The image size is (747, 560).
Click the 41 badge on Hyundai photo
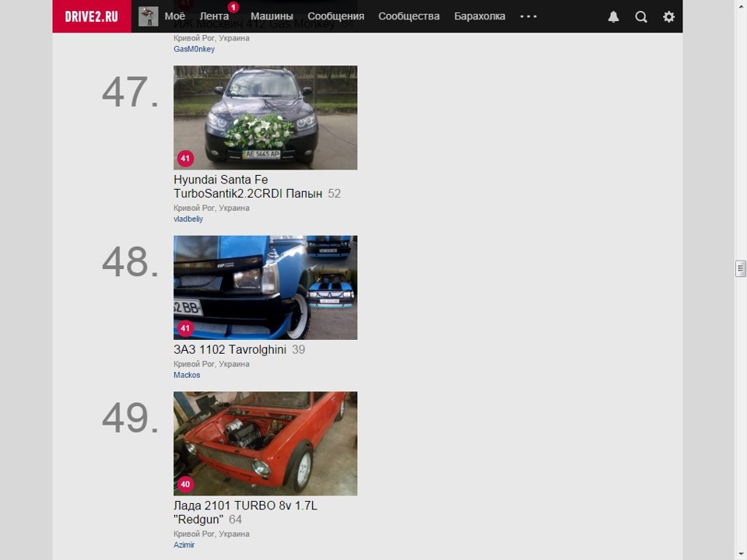coord(185,159)
